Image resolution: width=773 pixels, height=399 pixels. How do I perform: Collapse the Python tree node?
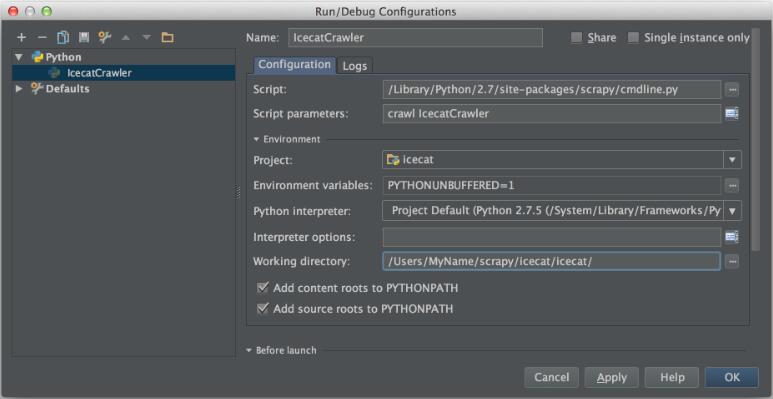coord(19,57)
